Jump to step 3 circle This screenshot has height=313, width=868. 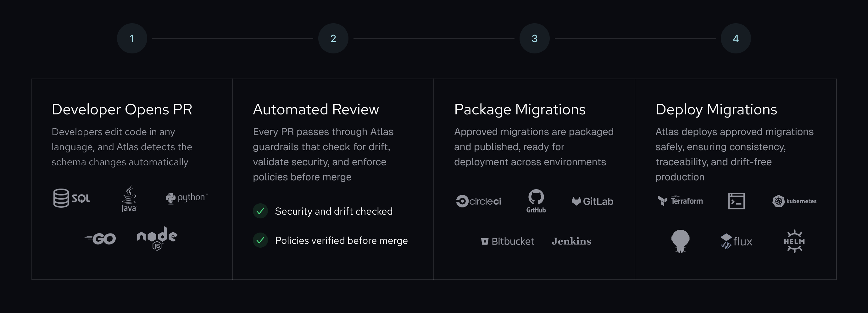coord(534,38)
